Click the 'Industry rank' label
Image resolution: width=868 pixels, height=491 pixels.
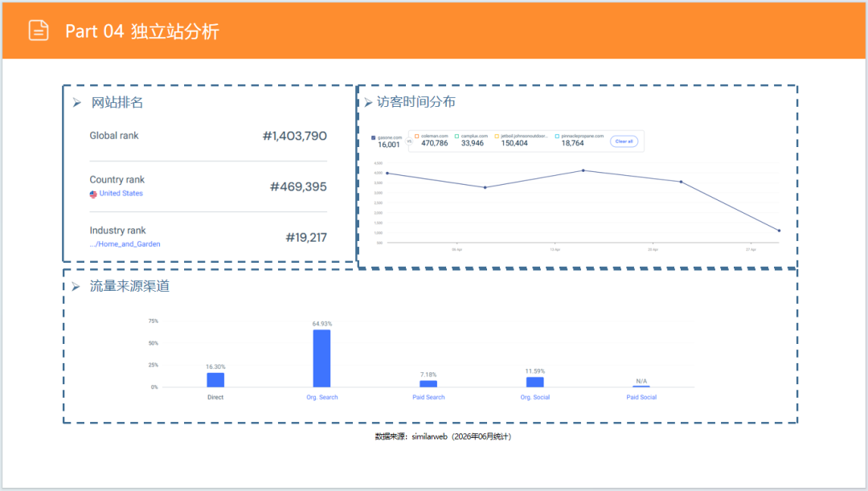117,231
